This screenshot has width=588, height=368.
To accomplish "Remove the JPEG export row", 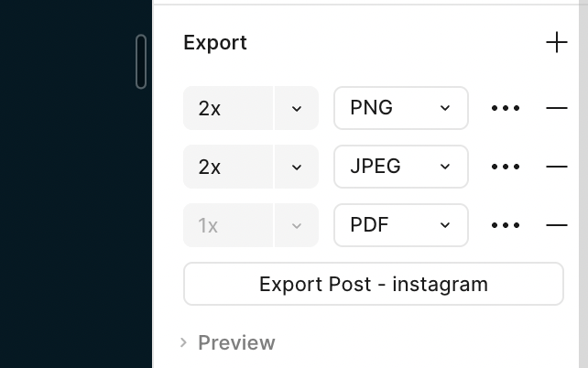I will (x=557, y=167).
